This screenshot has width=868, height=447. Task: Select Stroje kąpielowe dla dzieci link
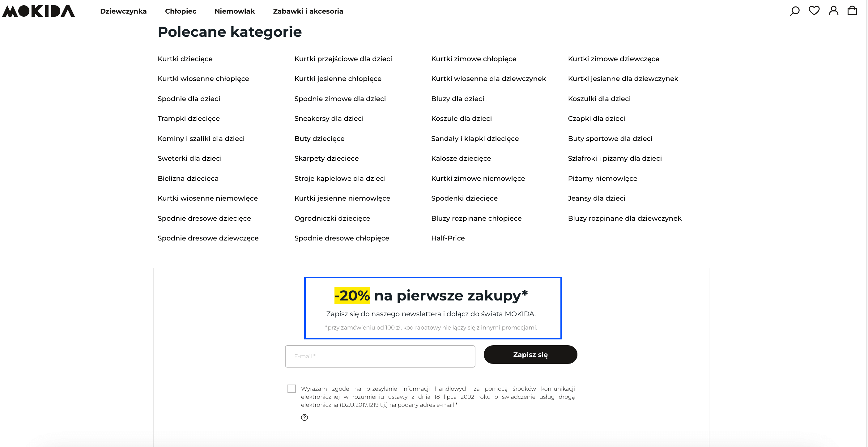[340, 179]
